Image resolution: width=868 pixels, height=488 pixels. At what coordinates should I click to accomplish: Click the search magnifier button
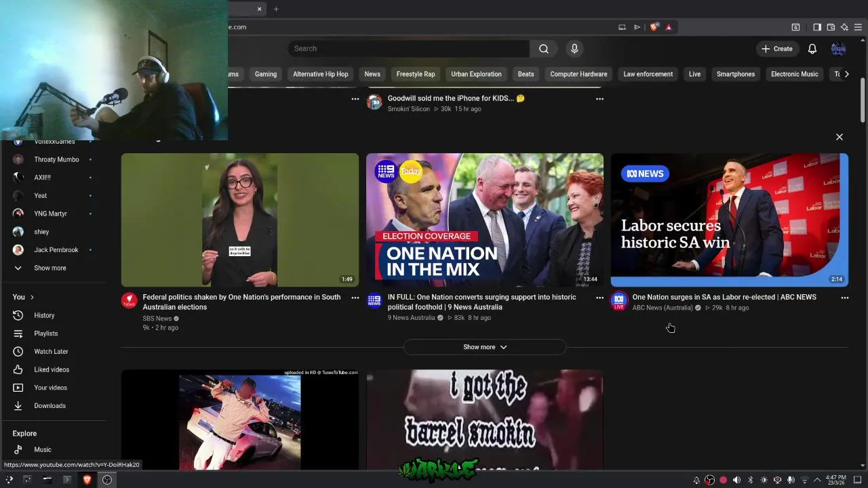pos(543,49)
